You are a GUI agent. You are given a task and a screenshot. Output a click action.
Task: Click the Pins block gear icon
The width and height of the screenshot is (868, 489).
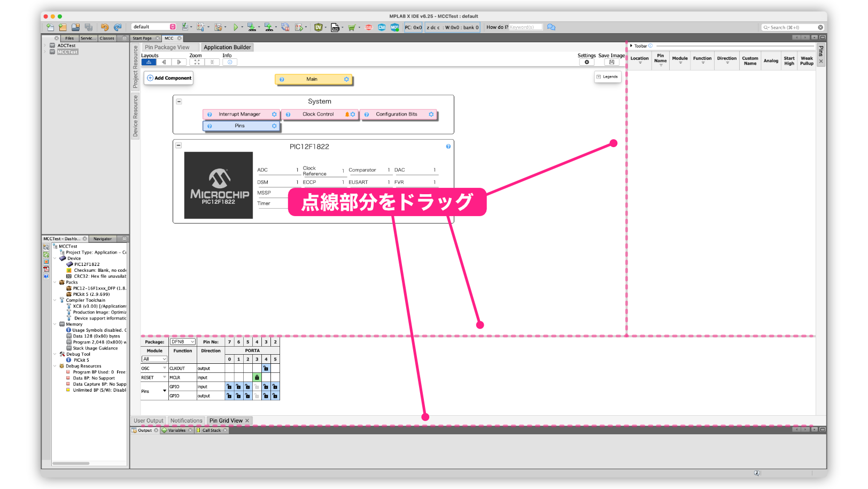click(x=274, y=126)
